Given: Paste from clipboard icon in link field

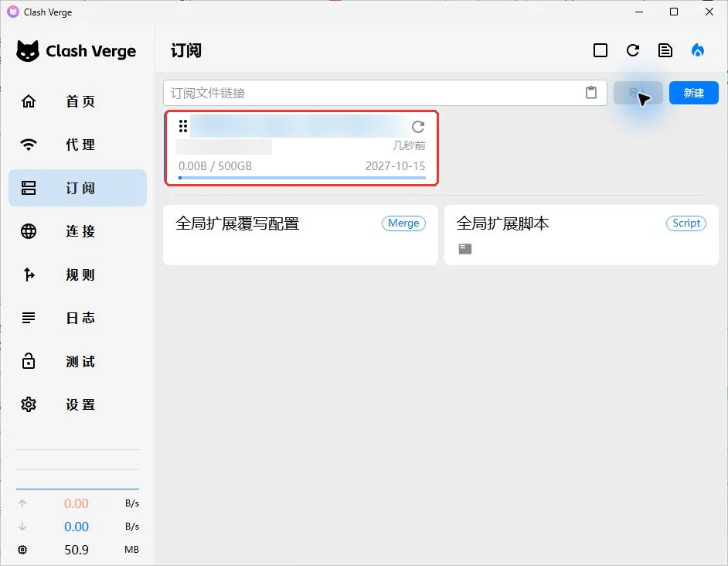Looking at the screenshot, I should point(591,93).
